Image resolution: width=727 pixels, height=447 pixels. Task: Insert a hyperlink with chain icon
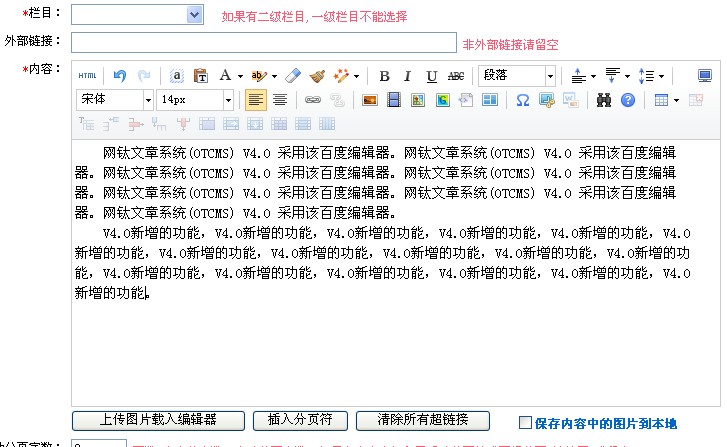pos(313,100)
